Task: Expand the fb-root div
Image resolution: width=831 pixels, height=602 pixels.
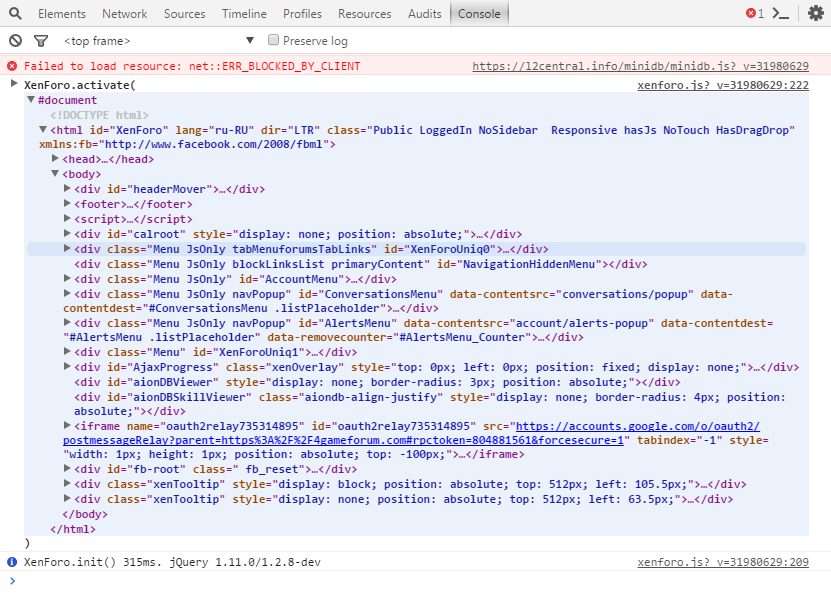Action: pyautogui.click(x=67, y=468)
